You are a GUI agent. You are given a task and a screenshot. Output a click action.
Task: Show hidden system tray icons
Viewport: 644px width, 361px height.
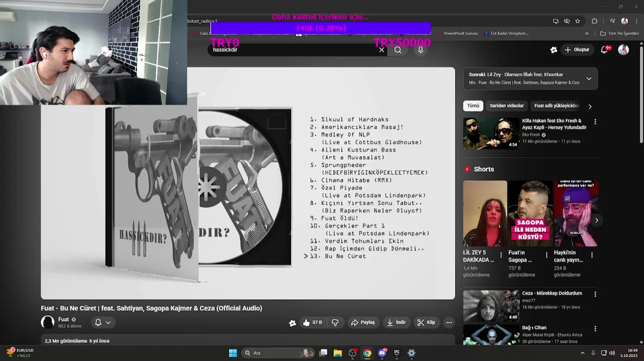click(x=582, y=353)
